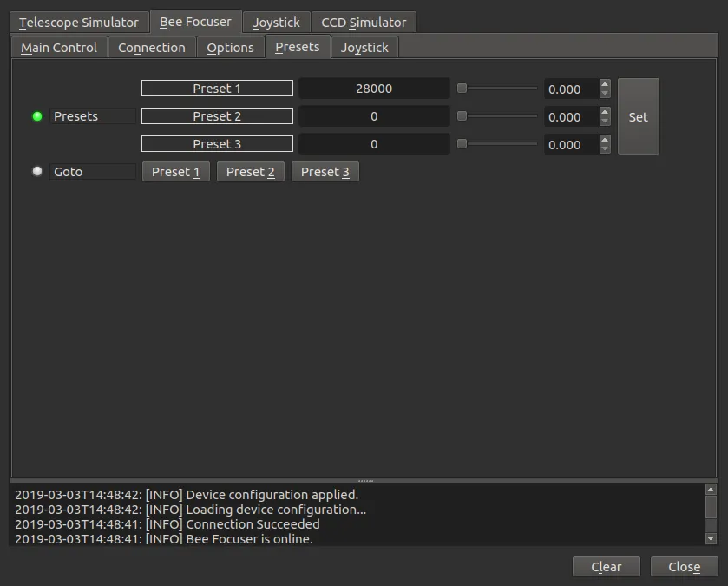
Task: Click the log scrollbar up arrow
Action: click(x=711, y=490)
